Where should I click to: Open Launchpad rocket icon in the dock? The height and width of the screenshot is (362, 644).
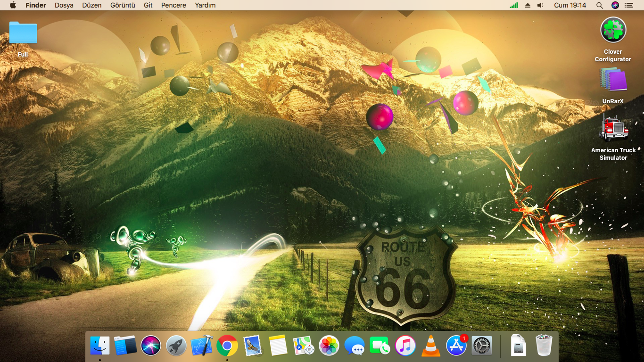(x=176, y=346)
